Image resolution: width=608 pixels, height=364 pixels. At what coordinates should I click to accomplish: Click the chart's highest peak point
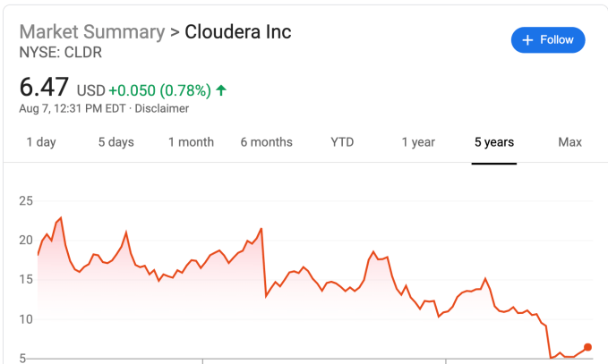(x=60, y=217)
